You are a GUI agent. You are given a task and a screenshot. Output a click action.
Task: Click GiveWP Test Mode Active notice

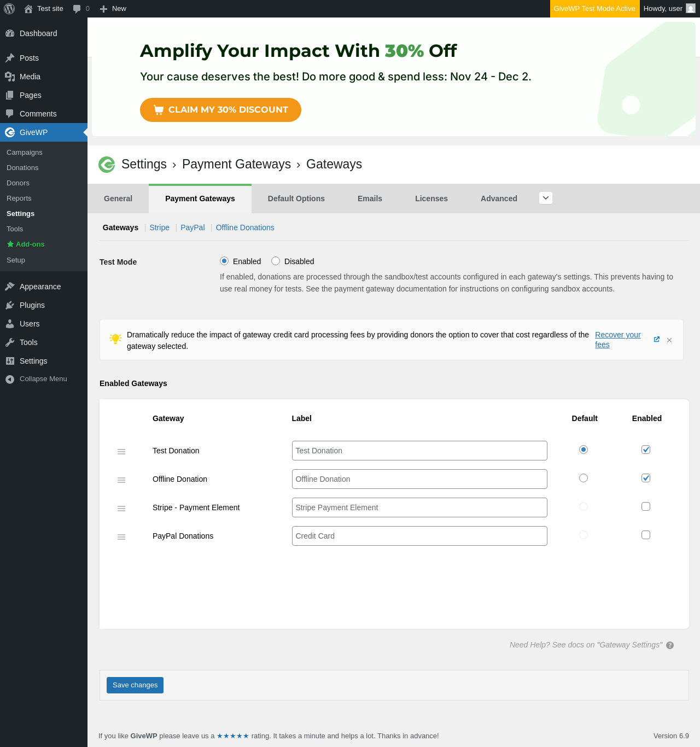point(594,9)
